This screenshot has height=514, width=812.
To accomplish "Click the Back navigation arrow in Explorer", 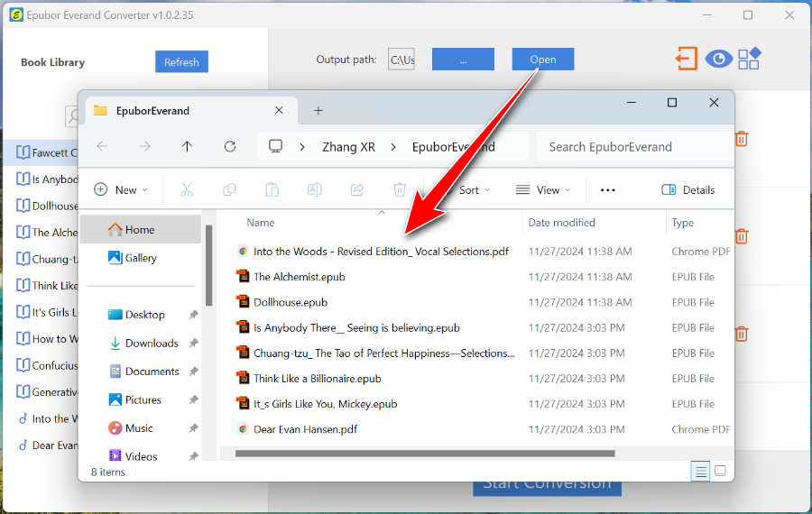I will (x=102, y=146).
